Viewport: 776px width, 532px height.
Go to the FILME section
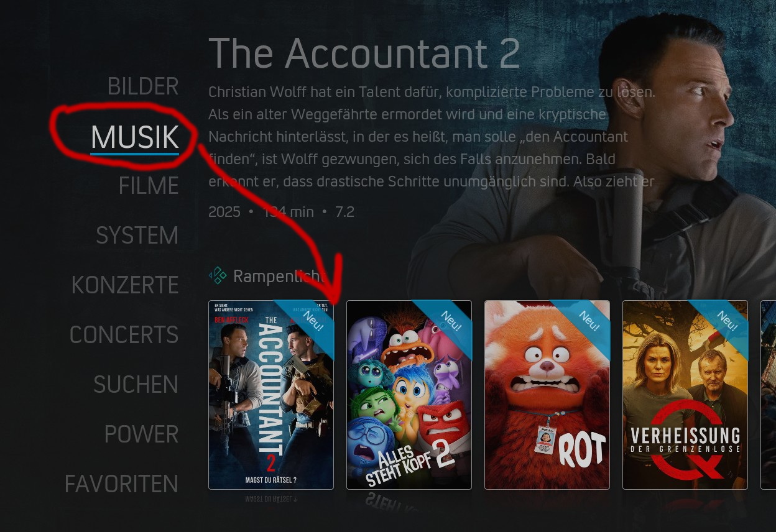click(149, 186)
